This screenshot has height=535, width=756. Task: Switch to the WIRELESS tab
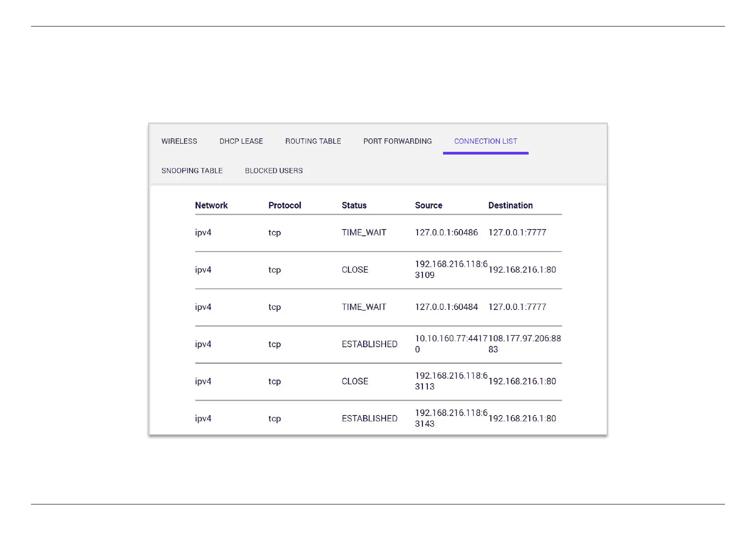[x=179, y=141]
